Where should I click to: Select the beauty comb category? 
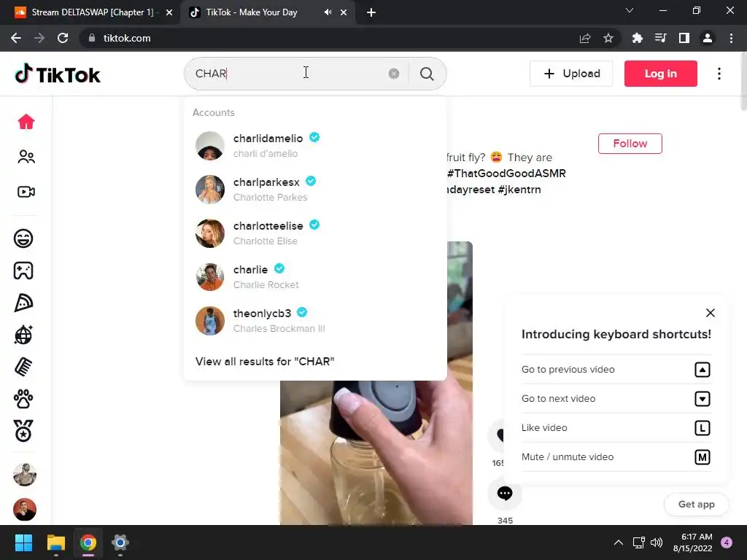23,367
